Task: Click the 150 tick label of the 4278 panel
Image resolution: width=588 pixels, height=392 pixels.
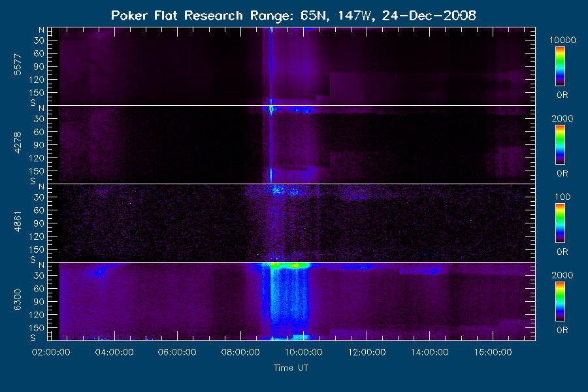Action: click(x=37, y=171)
